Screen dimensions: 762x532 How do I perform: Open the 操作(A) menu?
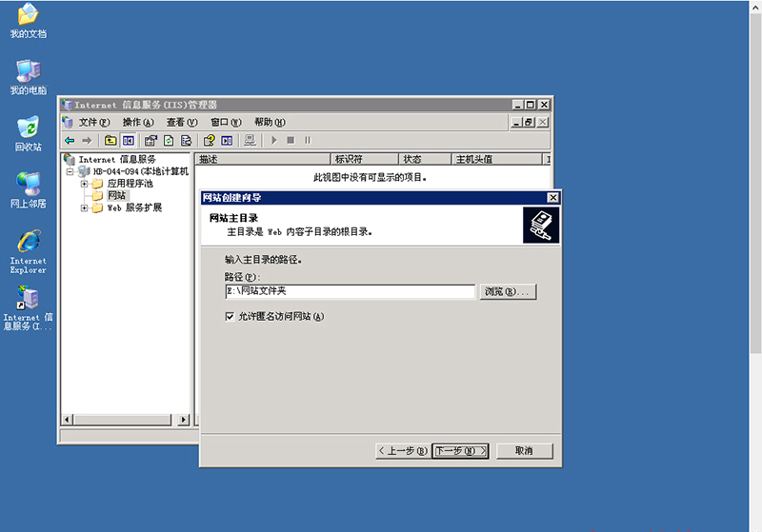point(138,123)
